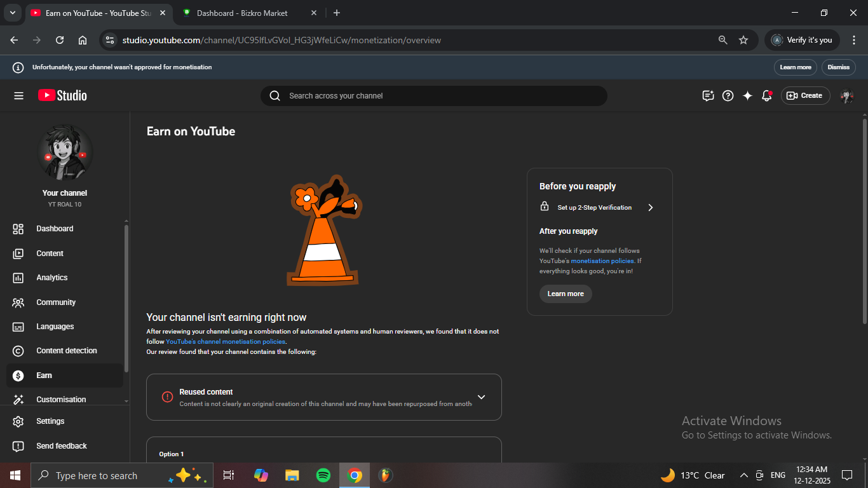Open the send feedback comment icon in header
Image resolution: width=868 pixels, height=488 pixels.
(x=708, y=95)
